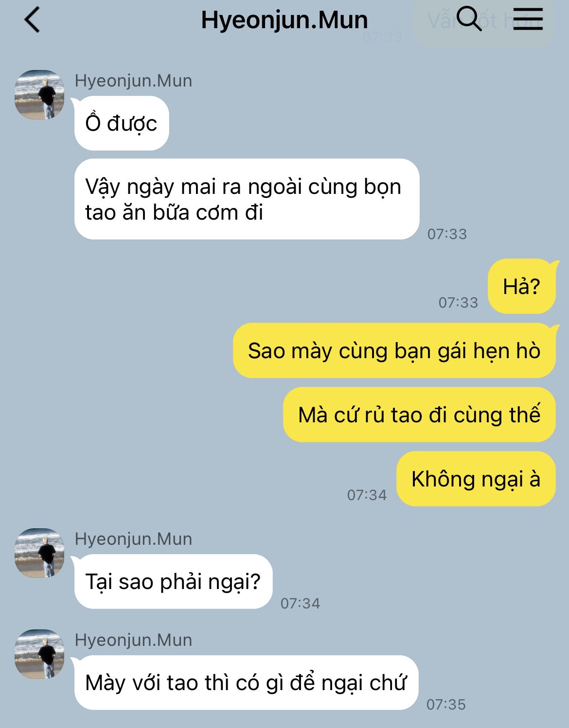Tap the 07:35 timestamp
Screen dimensions: 569x728
[446, 704]
